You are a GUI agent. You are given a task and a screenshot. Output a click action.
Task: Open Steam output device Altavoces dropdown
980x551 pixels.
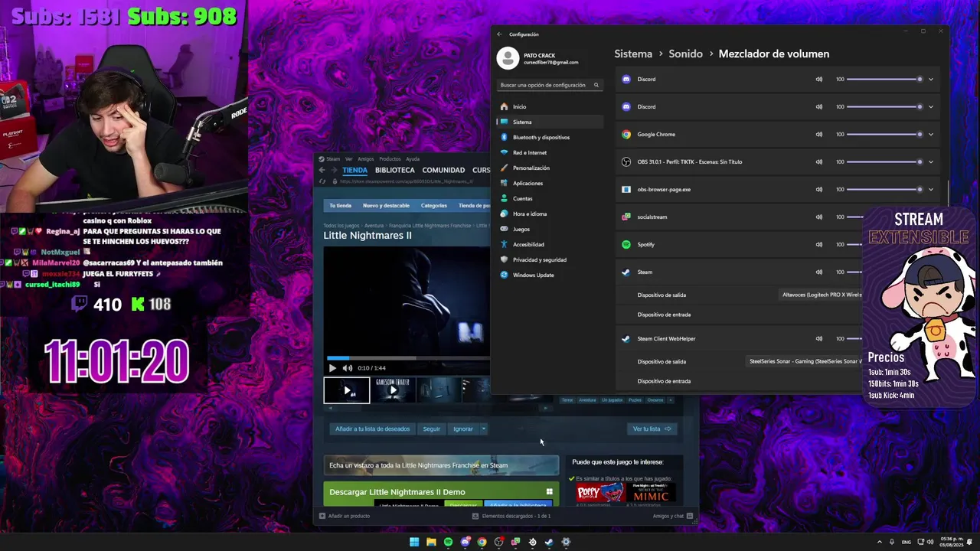(x=820, y=295)
